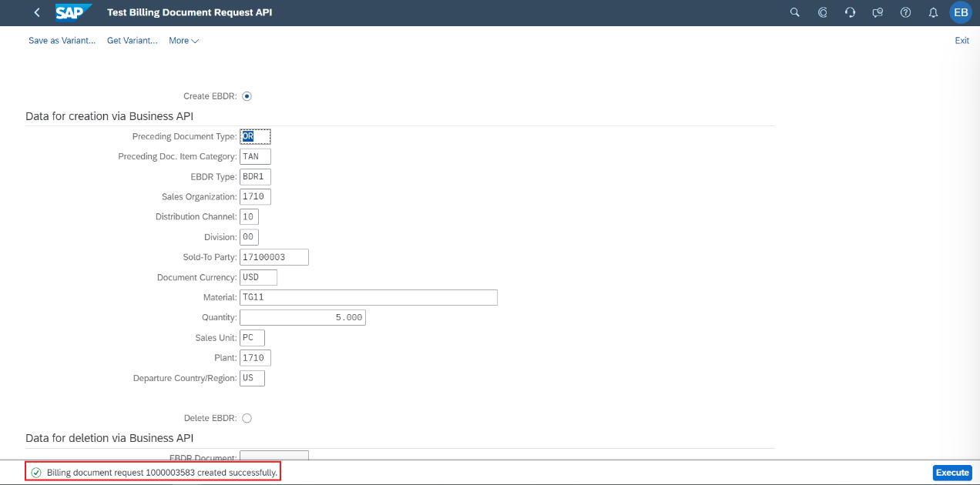Click Get Variant menu item
This screenshot has width=980, height=485.
click(x=132, y=41)
